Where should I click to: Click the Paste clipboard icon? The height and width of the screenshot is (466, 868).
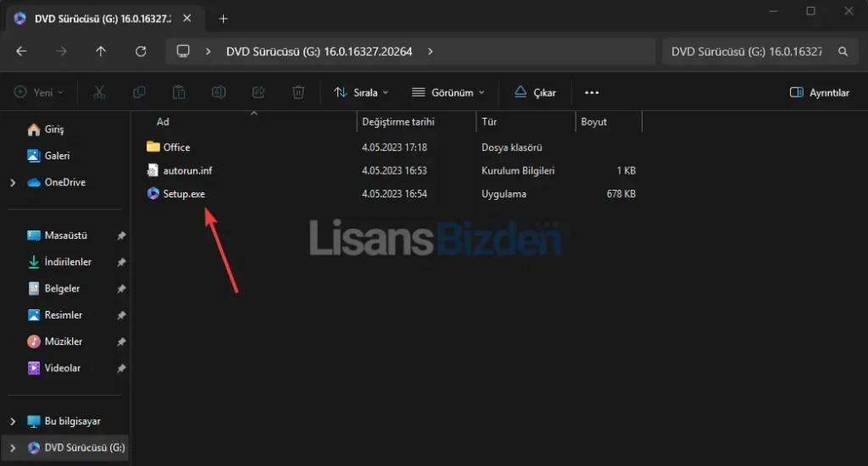pos(179,92)
